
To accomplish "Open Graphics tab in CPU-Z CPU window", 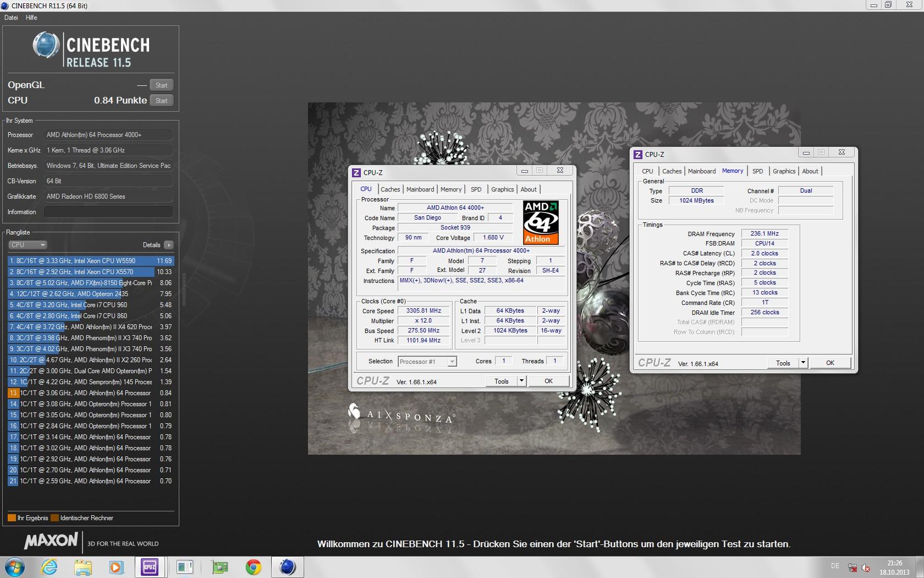I will [502, 189].
